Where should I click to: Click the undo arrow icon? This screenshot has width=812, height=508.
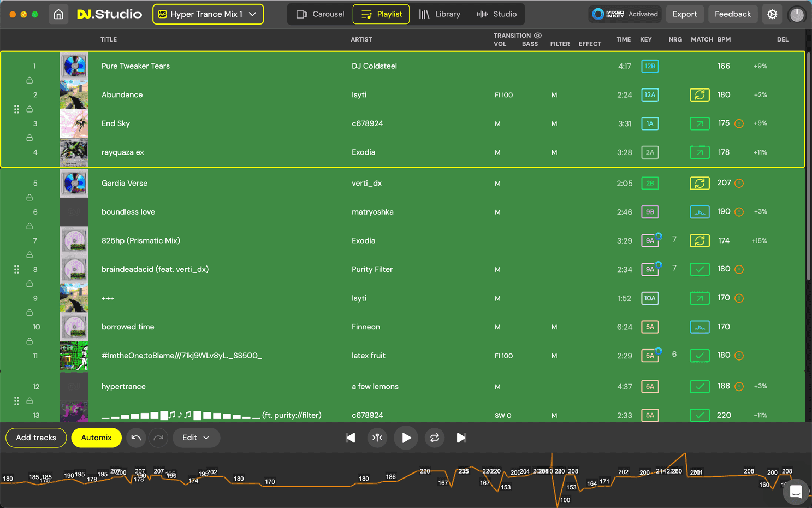tap(136, 438)
